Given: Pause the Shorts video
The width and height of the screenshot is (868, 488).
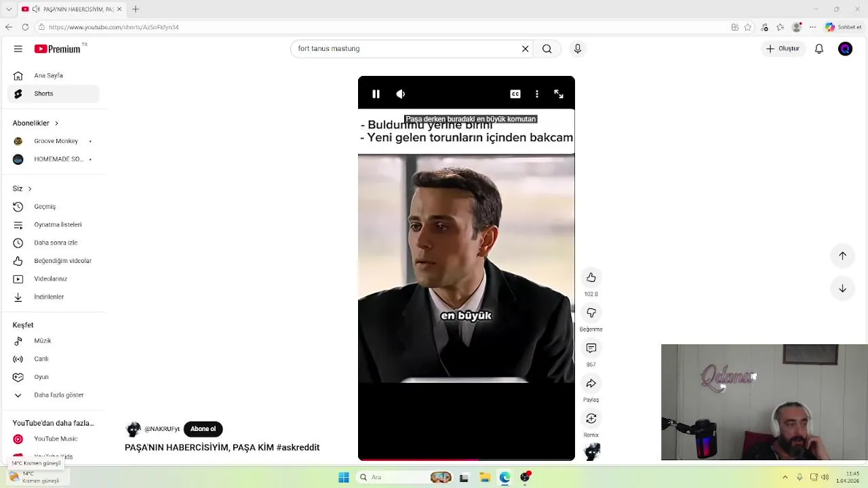Looking at the screenshot, I should point(376,94).
